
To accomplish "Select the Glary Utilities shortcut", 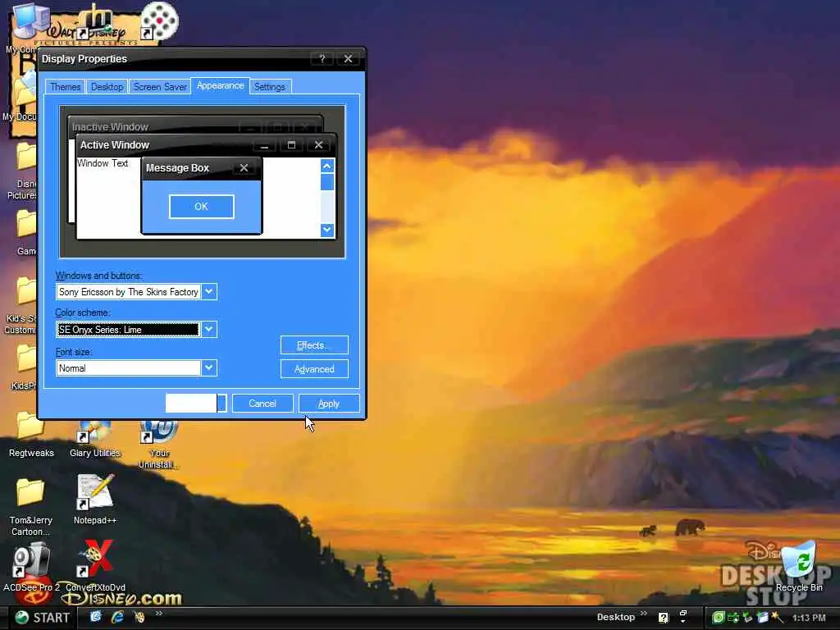I will pos(95,440).
